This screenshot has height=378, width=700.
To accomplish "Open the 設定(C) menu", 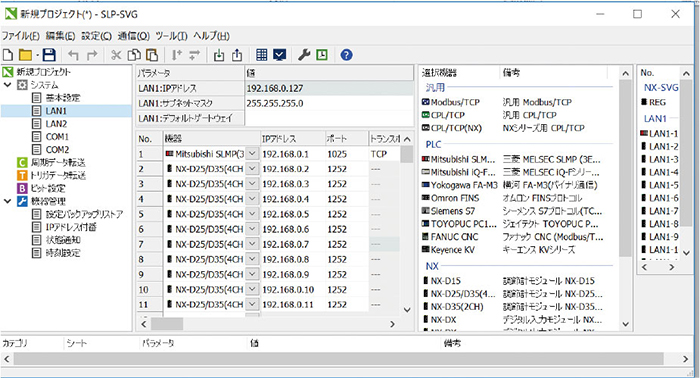I will click(x=96, y=36).
